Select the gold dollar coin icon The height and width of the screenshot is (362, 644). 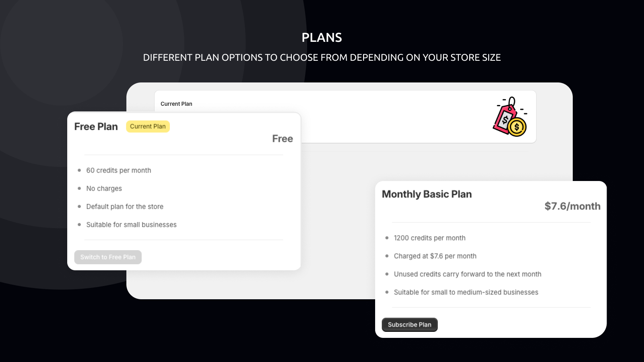516,127
